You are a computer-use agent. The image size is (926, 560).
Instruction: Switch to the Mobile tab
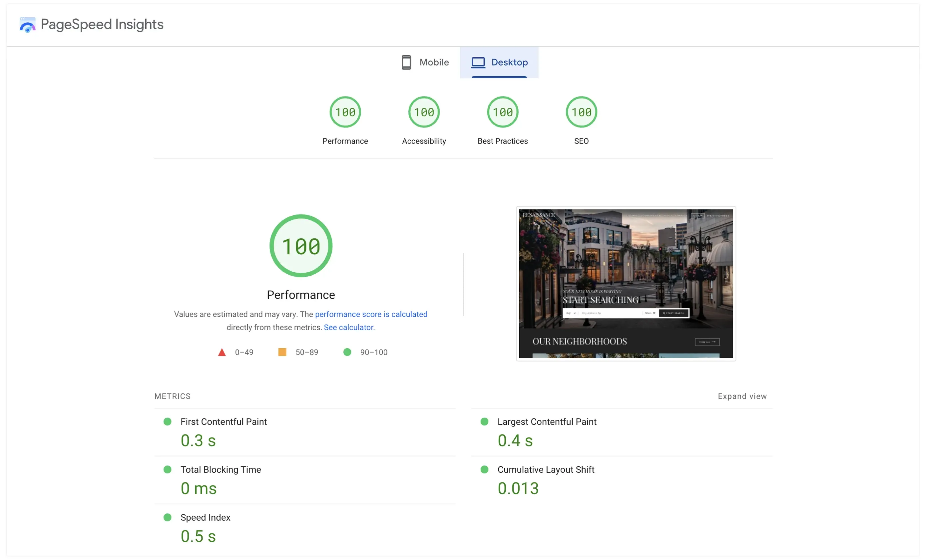coord(423,62)
